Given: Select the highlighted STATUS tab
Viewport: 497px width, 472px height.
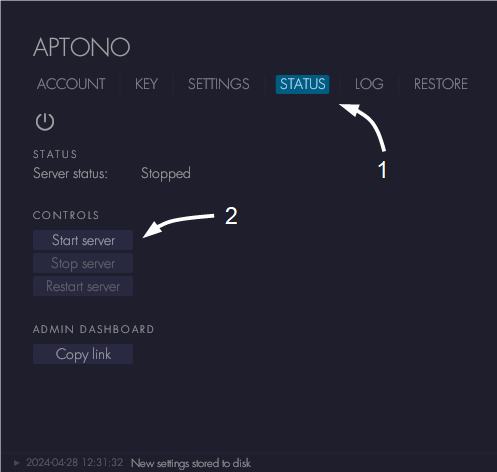Looking at the screenshot, I should [x=302, y=84].
